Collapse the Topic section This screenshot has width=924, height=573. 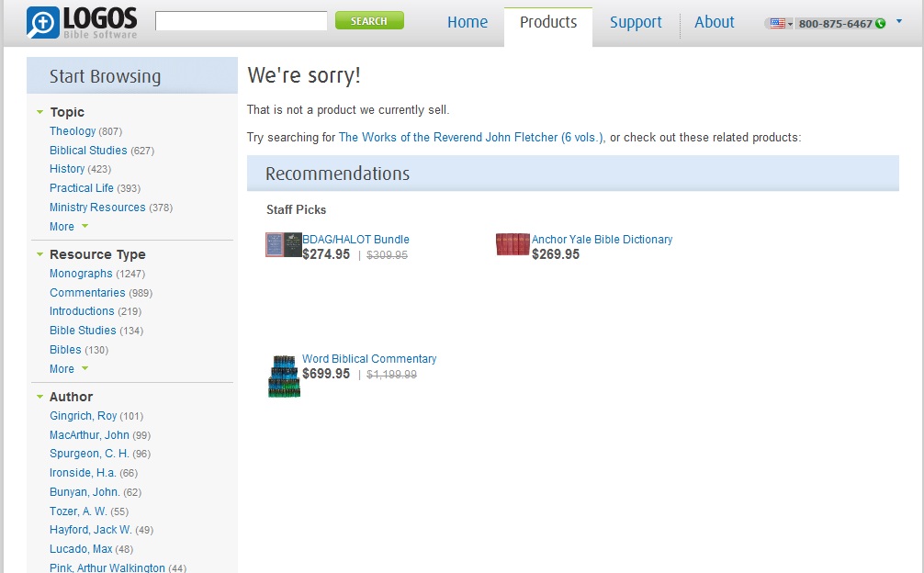40,112
